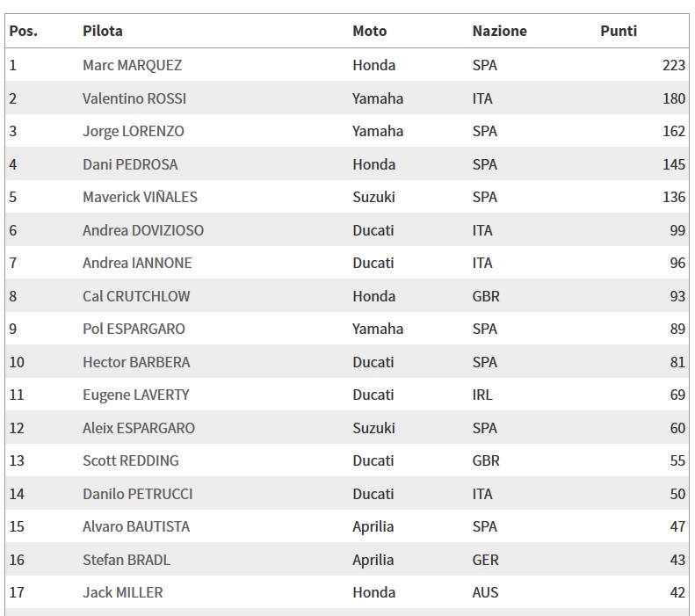Select rider name Marc MARQUEZ
Image resolution: width=695 pixels, height=616 pixels.
tap(132, 65)
